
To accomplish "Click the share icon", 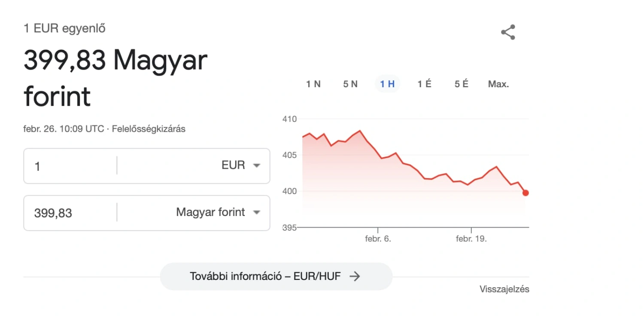I will tap(508, 32).
